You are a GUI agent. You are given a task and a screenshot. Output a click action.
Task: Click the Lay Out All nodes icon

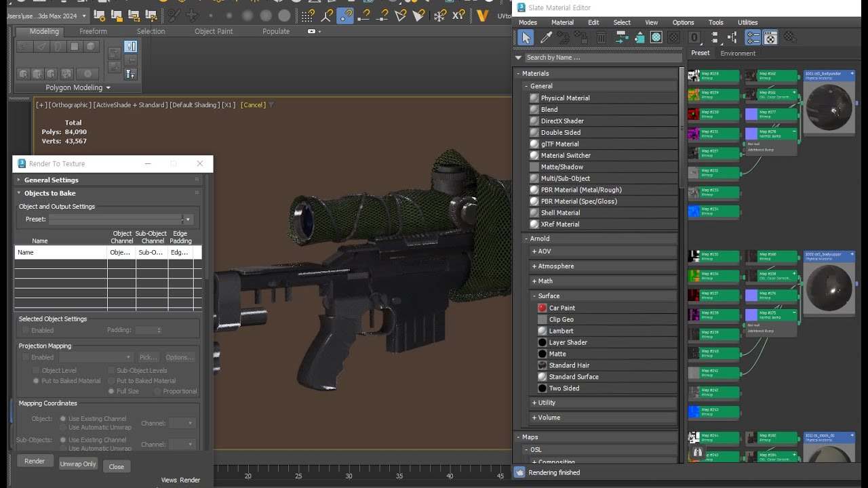[x=715, y=38]
